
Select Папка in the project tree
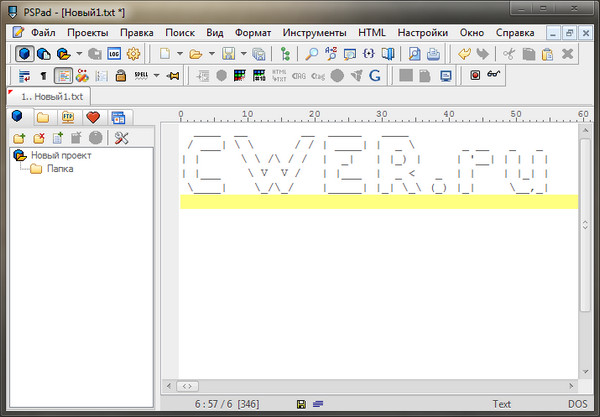click(x=59, y=169)
